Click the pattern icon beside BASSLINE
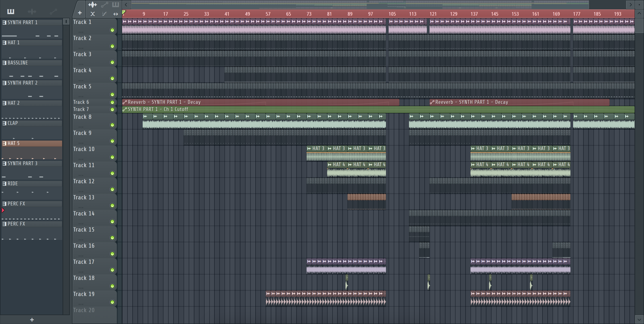The image size is (644, 324). click(4, 63)
